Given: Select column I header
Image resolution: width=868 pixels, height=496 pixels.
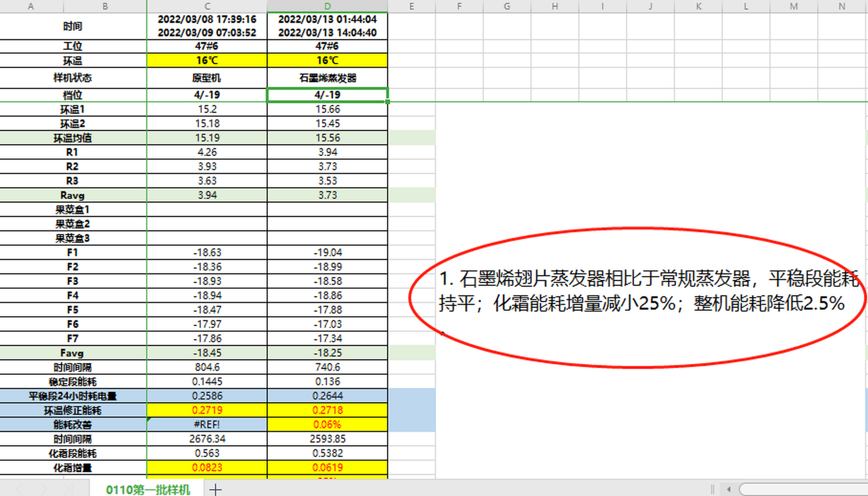Looking at the screenshot, I should click(602, 6).
